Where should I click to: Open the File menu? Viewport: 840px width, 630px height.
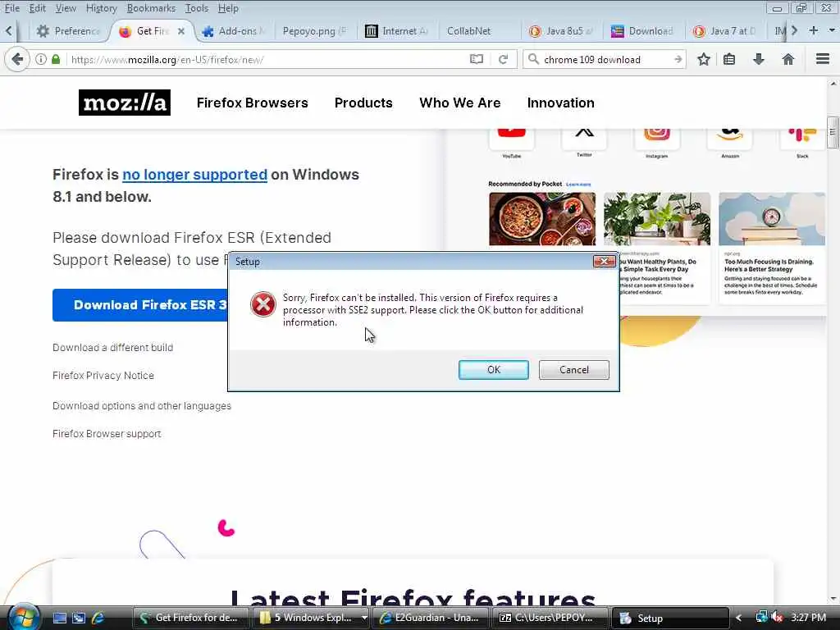click(11, 8)
